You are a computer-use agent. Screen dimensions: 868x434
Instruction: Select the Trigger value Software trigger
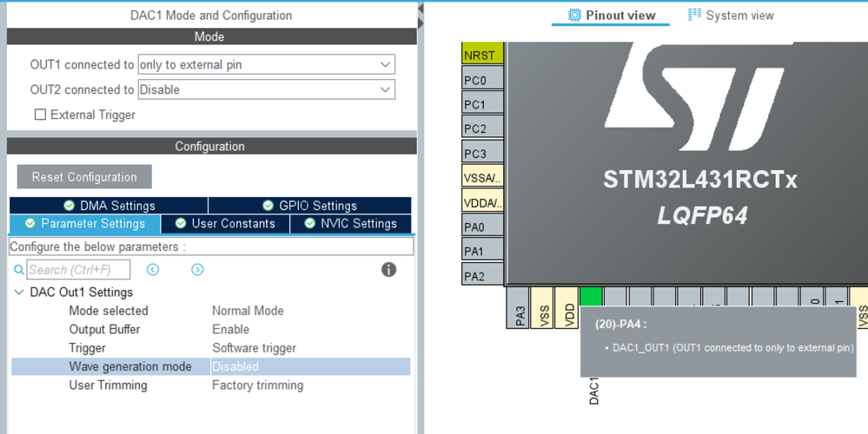pyautogui.click(x=254, y=348)
